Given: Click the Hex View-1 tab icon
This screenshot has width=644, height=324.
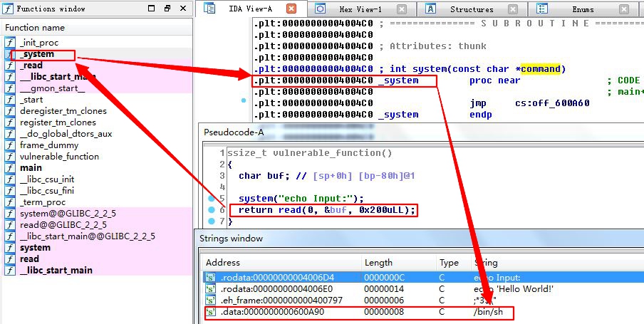Looking at the screenshot, I should [320, 9].
